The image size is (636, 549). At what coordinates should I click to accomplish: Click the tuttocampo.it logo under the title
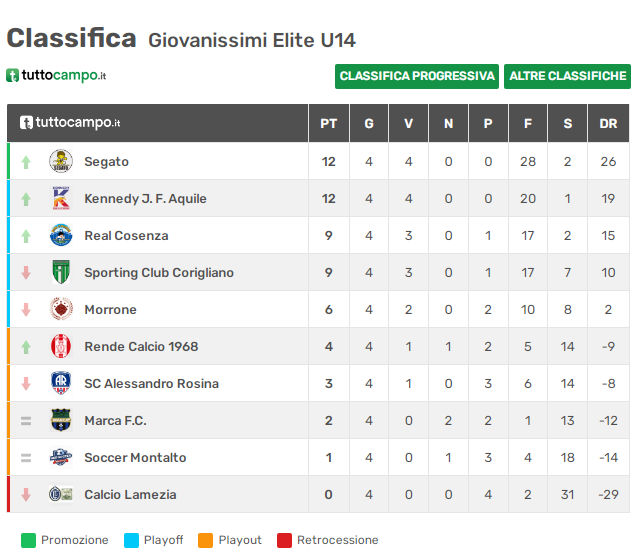point(56,75)
